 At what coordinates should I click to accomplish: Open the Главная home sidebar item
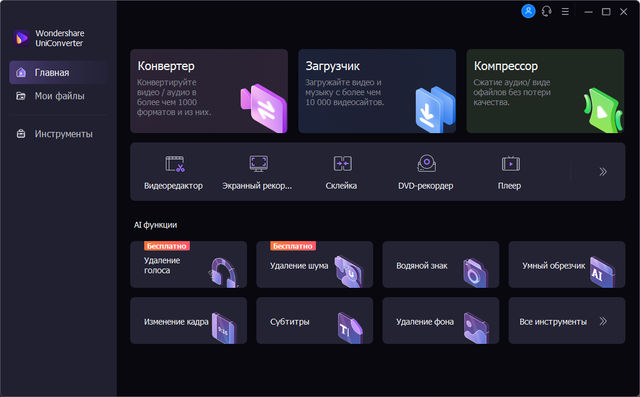58,73
